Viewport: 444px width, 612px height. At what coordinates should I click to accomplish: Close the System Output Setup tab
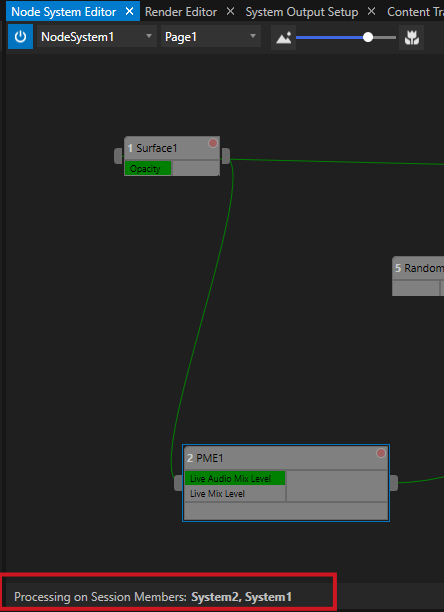tap(371, 12)
